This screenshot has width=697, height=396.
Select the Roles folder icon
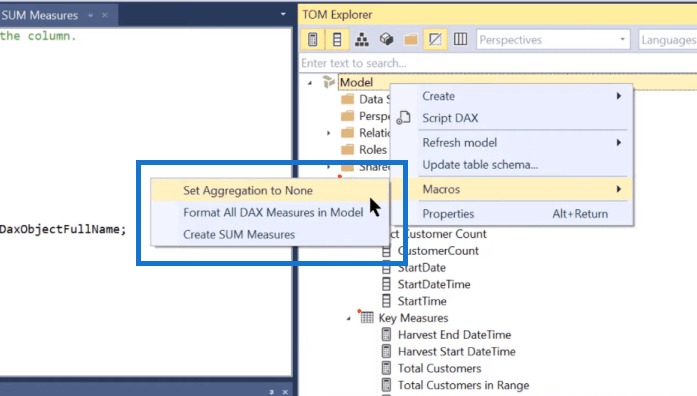tap(348, 149)
